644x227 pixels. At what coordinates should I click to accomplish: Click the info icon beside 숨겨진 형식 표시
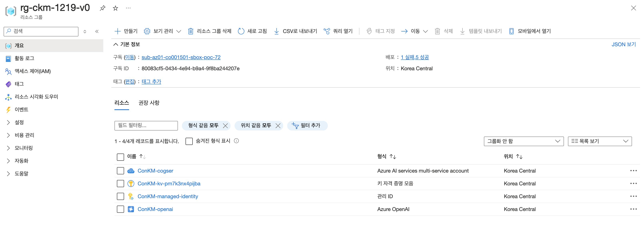point(236,141)
